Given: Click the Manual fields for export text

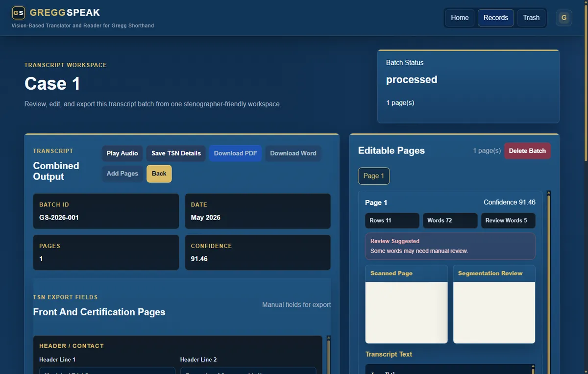Looking at the screenshot, I should [296, 305].
